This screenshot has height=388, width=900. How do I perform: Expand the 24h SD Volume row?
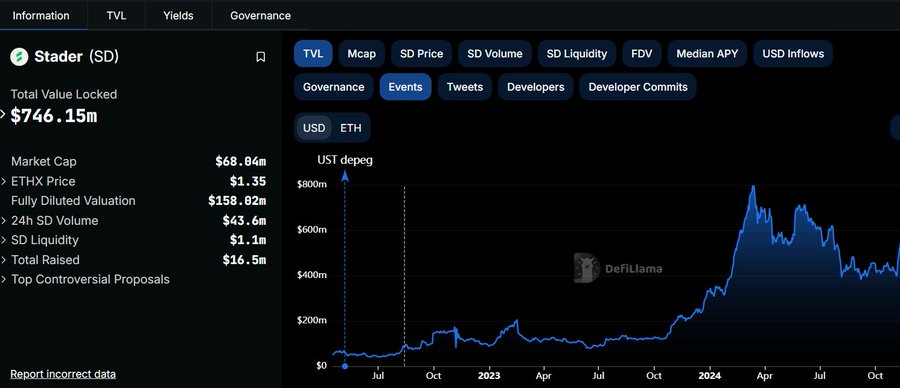138,220
